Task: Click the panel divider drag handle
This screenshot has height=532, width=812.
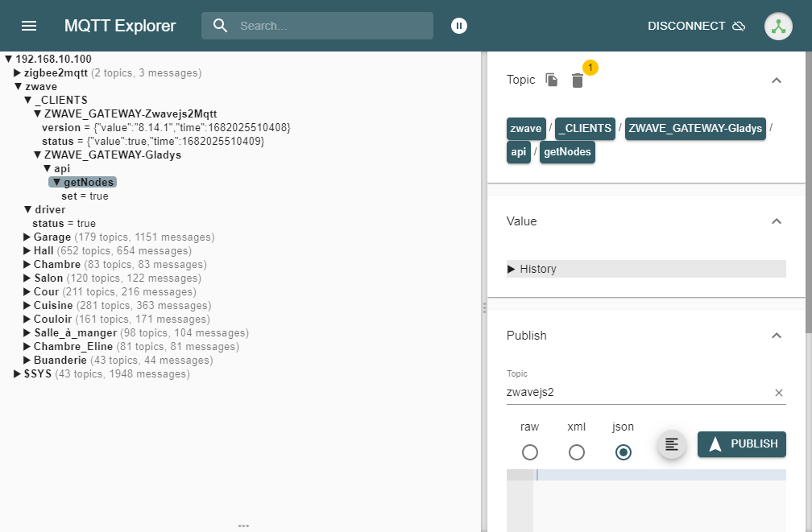Action: [484, 307]
